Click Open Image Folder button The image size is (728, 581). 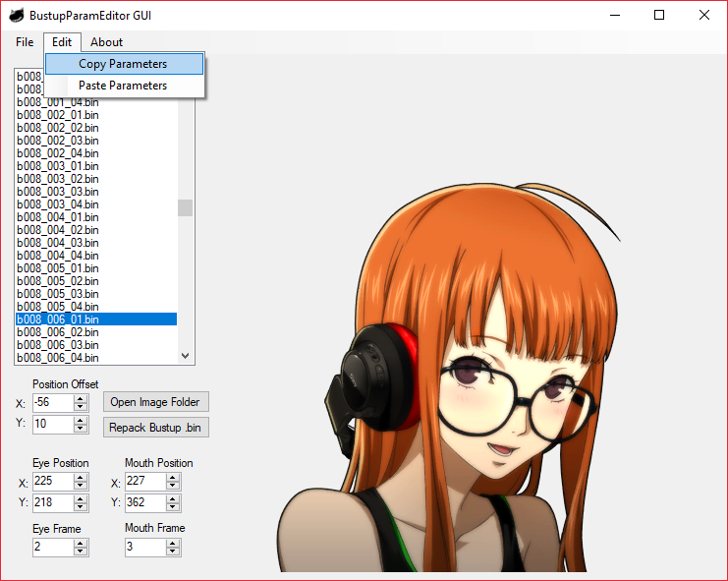pos(156,402)
